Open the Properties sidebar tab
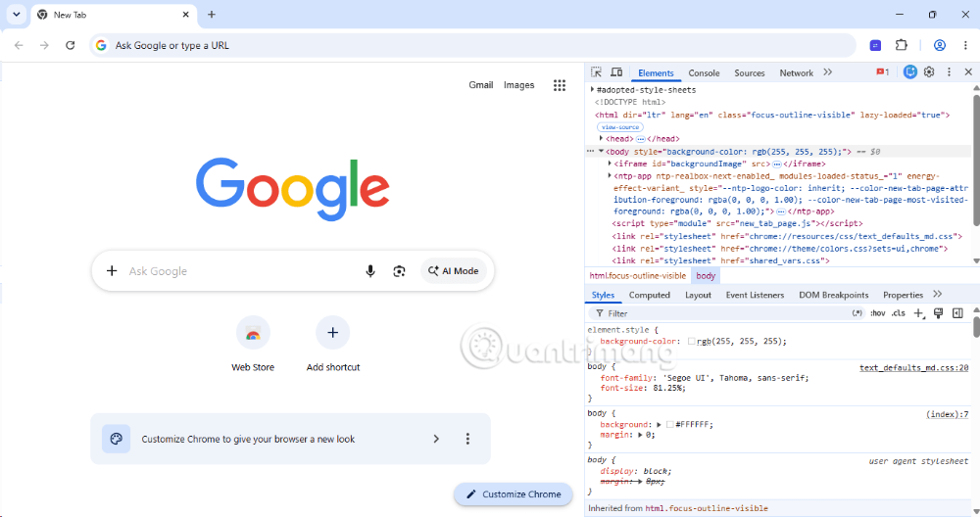This screenshot has height=517, width=980. tap(903, 295)
